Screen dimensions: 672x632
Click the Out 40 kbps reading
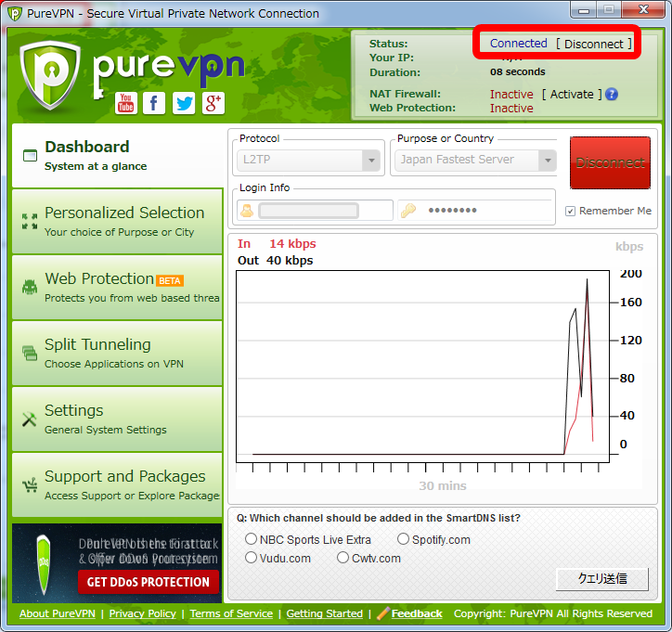(x=276, y=261)
